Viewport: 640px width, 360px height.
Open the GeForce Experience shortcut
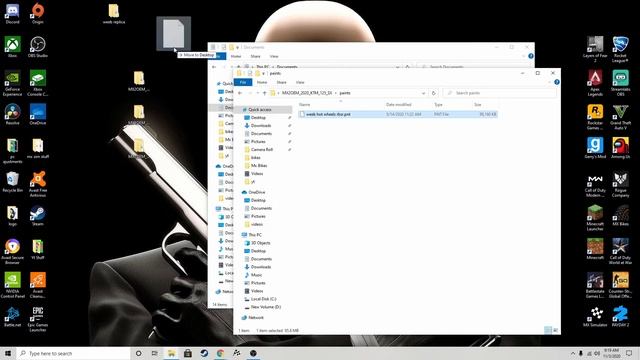pos(12,83)
